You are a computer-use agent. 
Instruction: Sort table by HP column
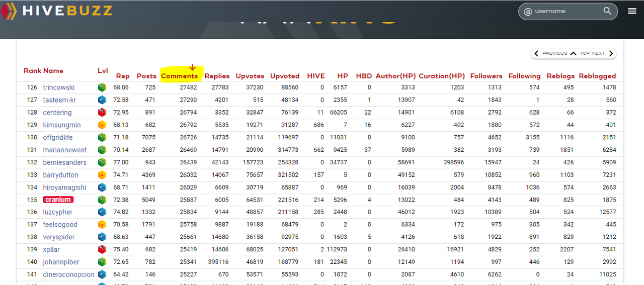[343, 76]
